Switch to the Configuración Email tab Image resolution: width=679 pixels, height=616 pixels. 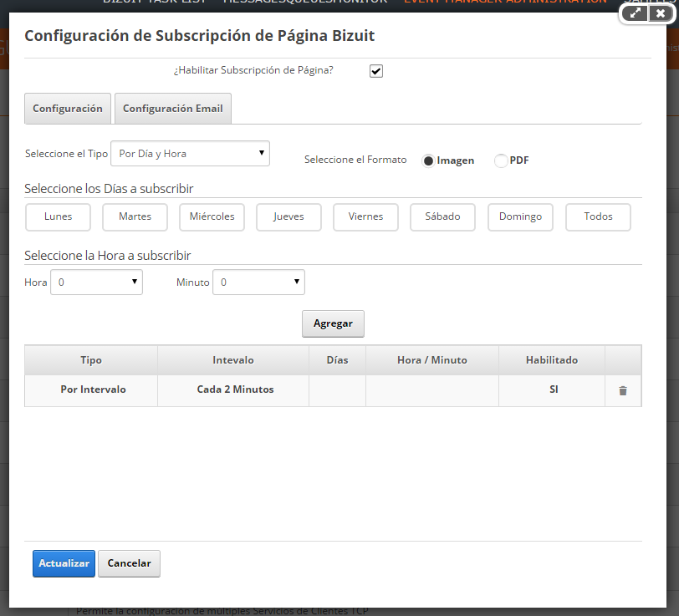(x=173, y=108)
